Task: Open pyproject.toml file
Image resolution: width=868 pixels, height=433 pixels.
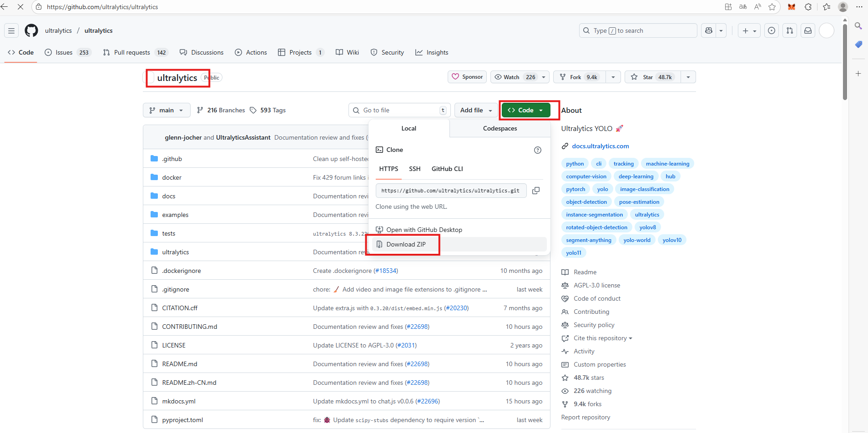Action: pyautogui.click(x=182, y=420)
